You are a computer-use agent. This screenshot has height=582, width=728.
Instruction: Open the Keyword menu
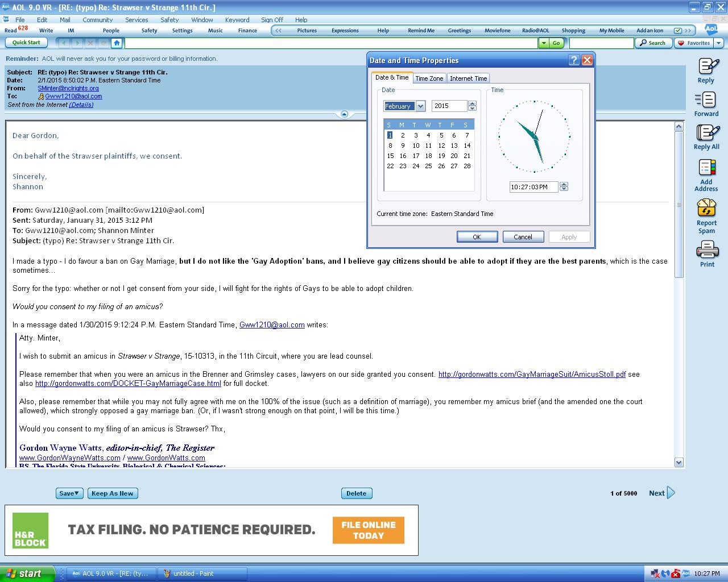[237, 20]
